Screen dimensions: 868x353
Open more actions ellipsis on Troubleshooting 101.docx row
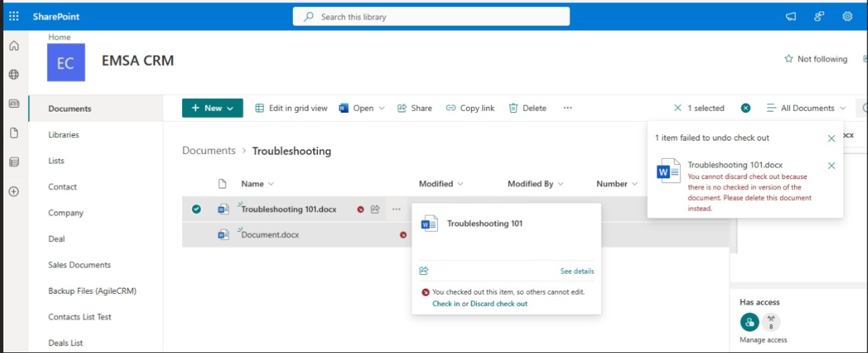point(396,209)
